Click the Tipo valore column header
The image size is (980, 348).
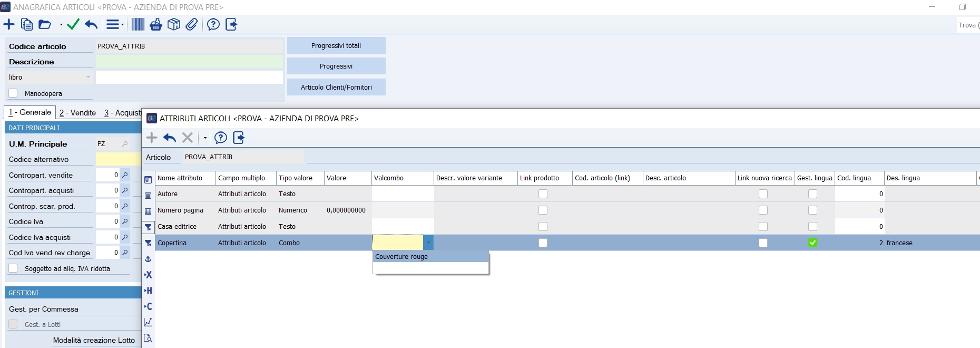click(300, 178)
